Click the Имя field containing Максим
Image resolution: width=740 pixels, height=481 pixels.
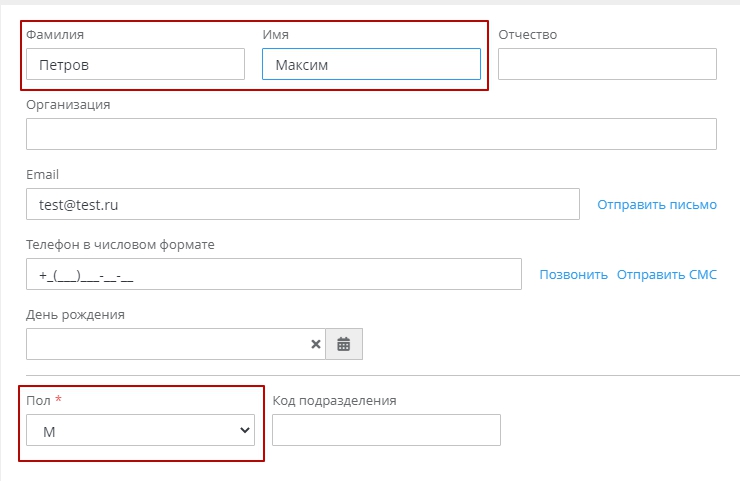point(371,64)
